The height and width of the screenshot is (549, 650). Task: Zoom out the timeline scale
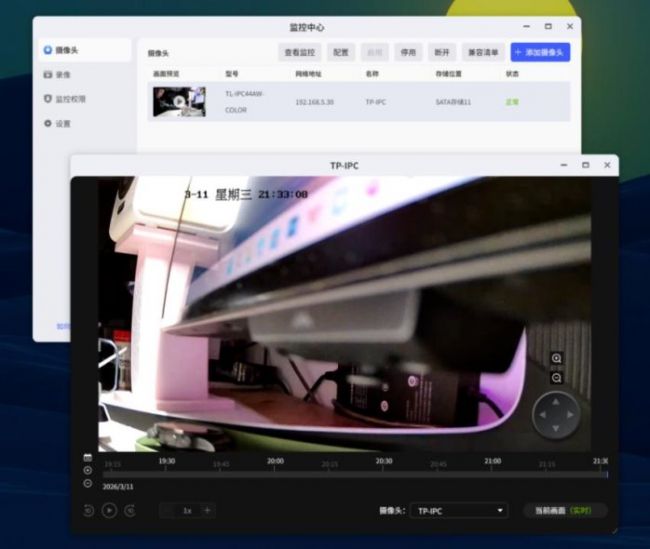tap(87, 483)
